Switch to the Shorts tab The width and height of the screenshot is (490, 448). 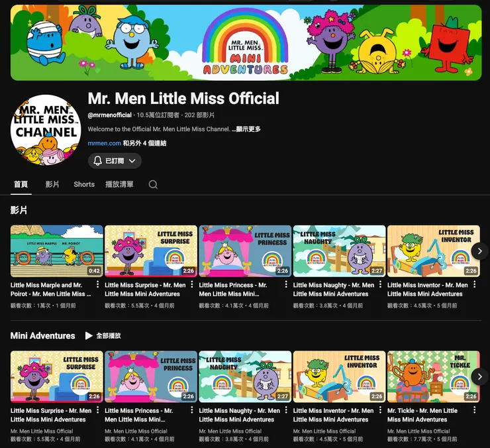[x=84, y=184]
